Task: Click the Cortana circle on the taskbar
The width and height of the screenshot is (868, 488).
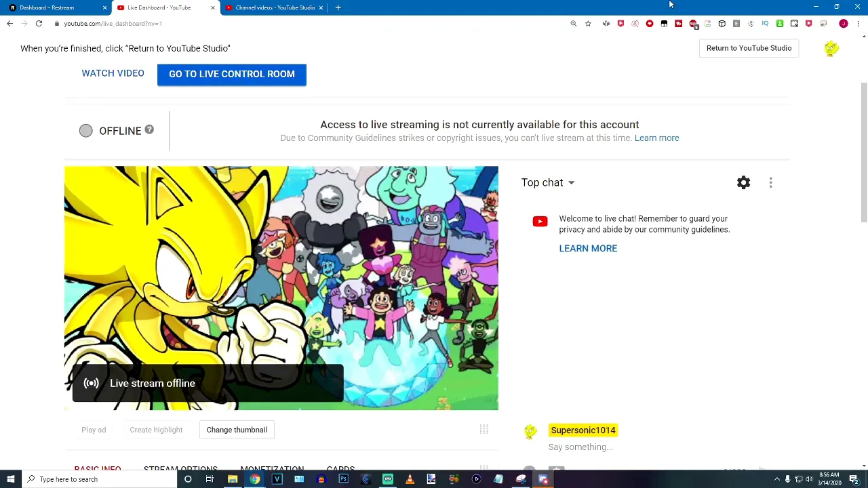Action: [188, 479]
